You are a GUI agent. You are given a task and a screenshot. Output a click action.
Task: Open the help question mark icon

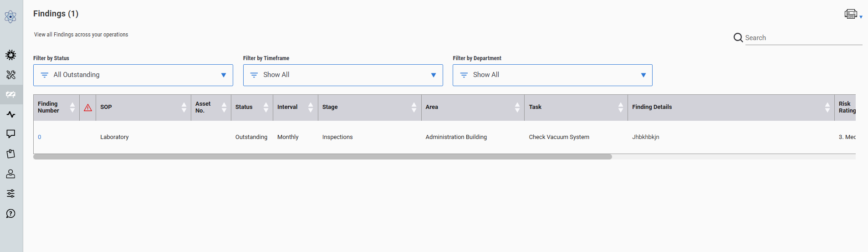coord(11,214)
